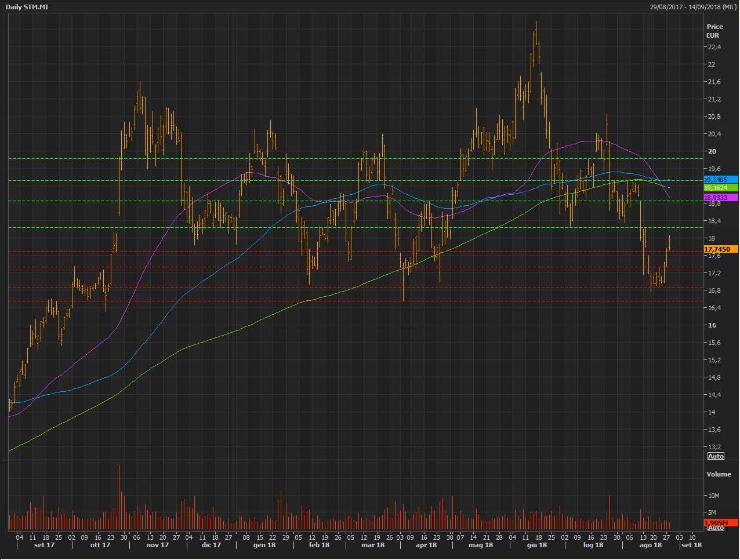Click the 'nov 17' month on time axis
The width and height of the screenshot is (740, 560).
[x=157, y=545]
